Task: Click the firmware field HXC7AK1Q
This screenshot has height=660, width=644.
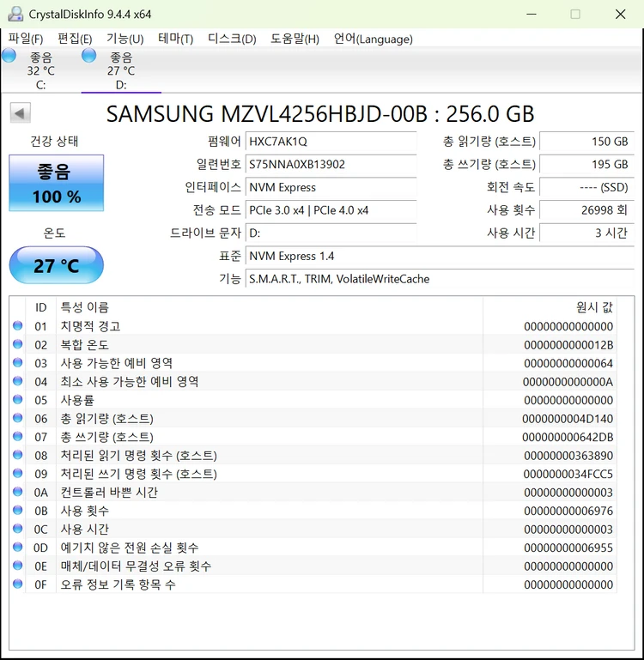Action: point(331,142)
